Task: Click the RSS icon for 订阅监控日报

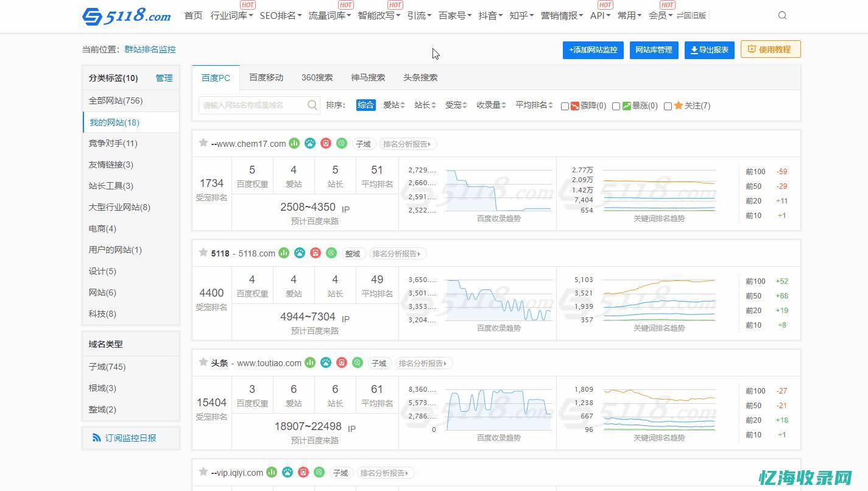Action: [x=97, y=438]
